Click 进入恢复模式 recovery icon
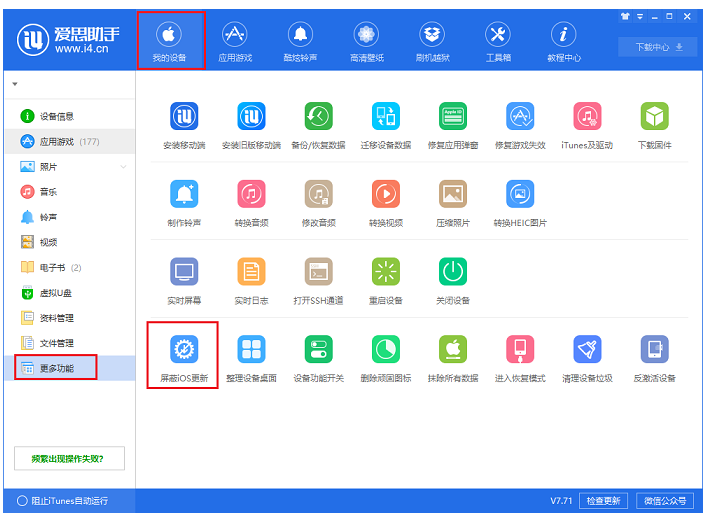The image size is (707, 517). (520, 349)
